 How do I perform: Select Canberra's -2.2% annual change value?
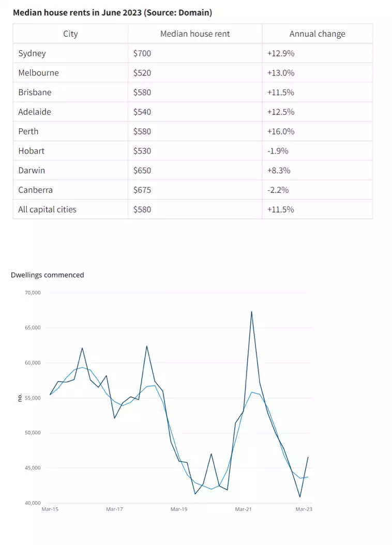click(x=278, y=190)
